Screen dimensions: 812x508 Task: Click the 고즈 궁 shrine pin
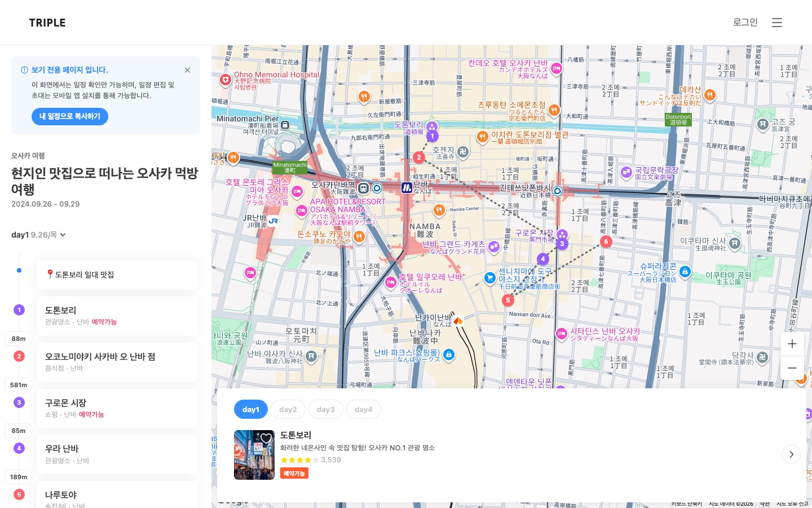coord(763,124)
